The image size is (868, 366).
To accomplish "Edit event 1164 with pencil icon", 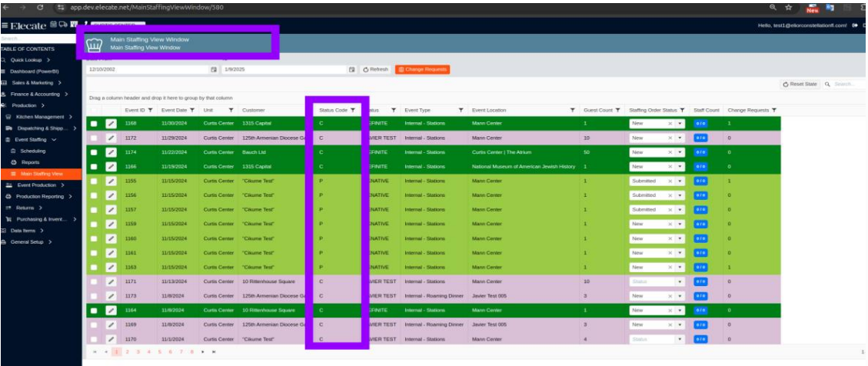I will pos(111,311).
